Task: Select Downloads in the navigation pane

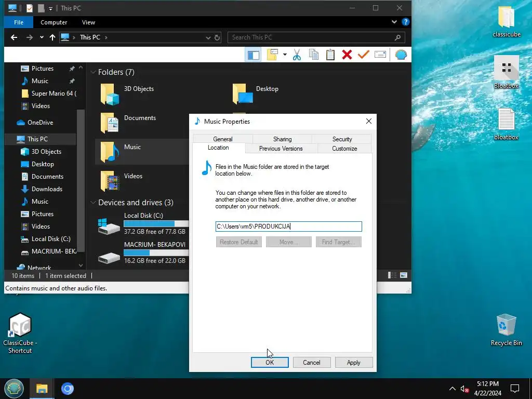Action: [47, 189]
